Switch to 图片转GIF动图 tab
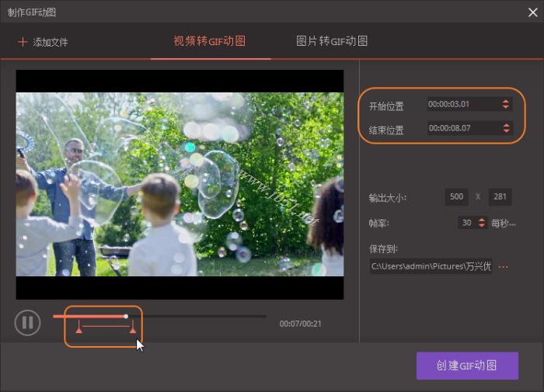 (332, 41)
